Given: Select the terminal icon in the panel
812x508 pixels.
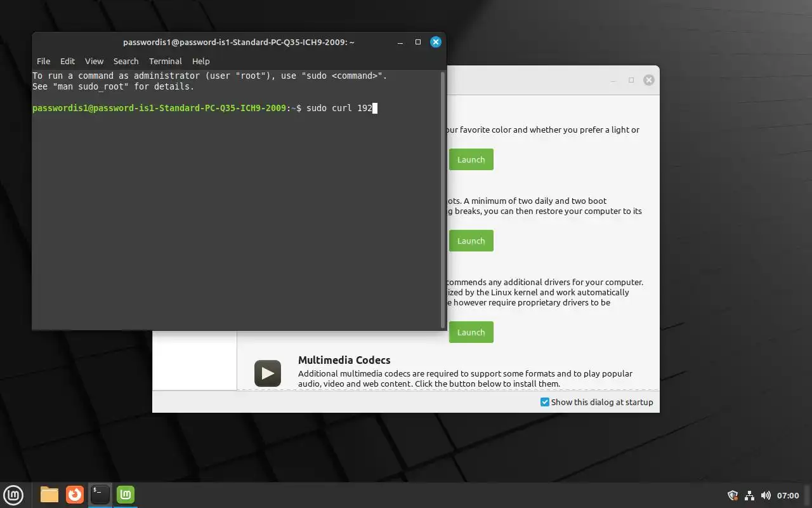Looking at the screenshot, I should (x=100, y=495).
